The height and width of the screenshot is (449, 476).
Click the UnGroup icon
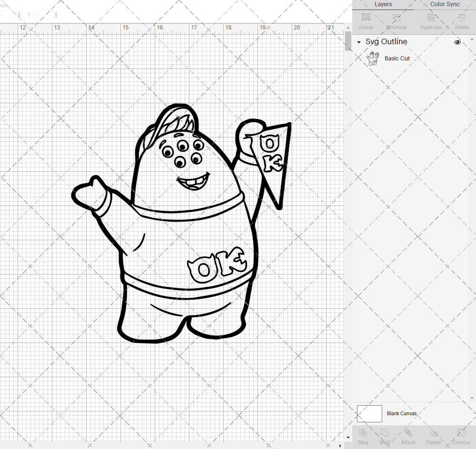pyautogui.click(x=397, y=17)
